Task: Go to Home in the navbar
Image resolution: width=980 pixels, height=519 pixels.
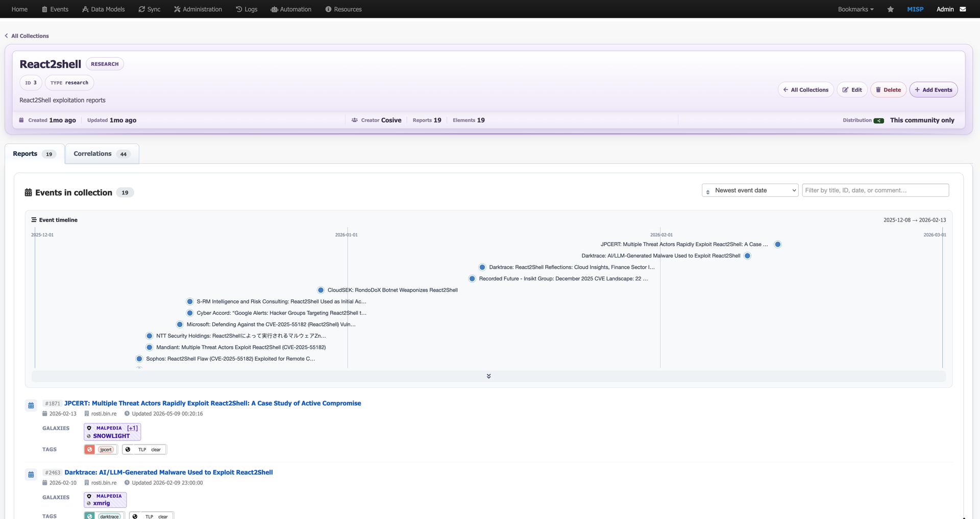Action: pos(19,9)
